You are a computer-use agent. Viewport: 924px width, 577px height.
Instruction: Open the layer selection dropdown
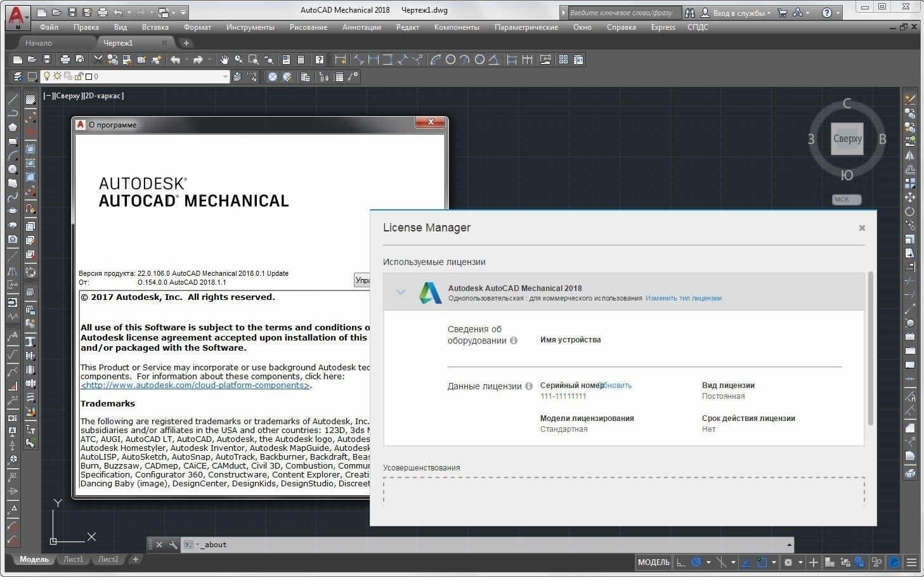pyautogui.click(x=224, y=77)
